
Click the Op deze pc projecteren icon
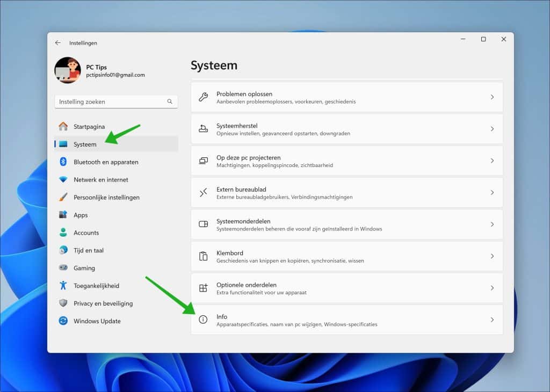tap(204, 161)
